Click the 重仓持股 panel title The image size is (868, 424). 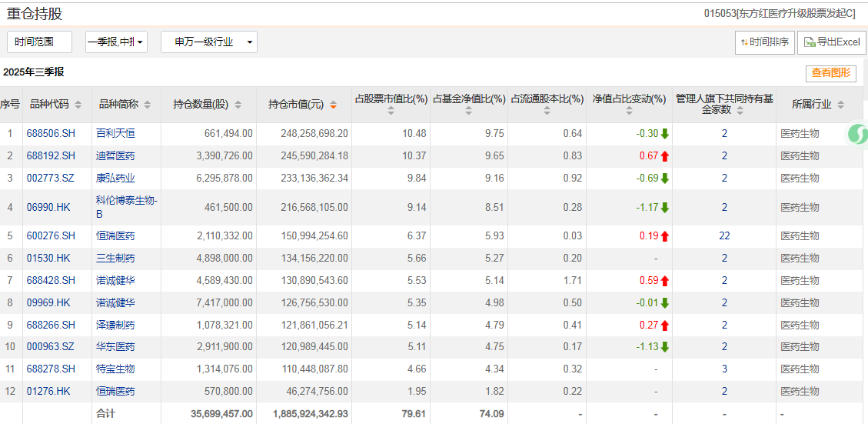35,14
